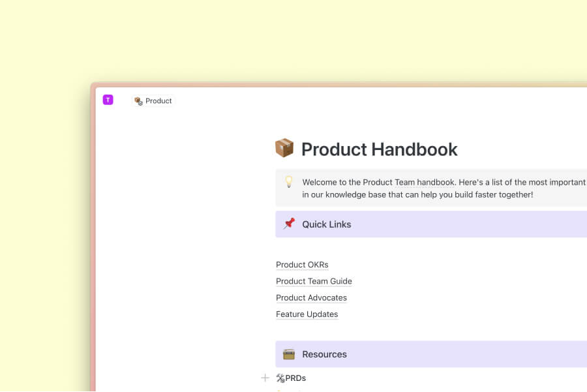Open the Product breadcrumb label
This screenshot has width=587, height=392.
[x=158, y=101]
